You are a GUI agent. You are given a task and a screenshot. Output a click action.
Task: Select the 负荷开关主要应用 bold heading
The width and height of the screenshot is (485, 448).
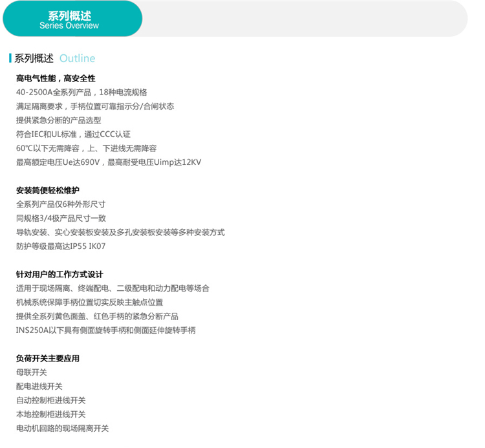coord(47,358)
